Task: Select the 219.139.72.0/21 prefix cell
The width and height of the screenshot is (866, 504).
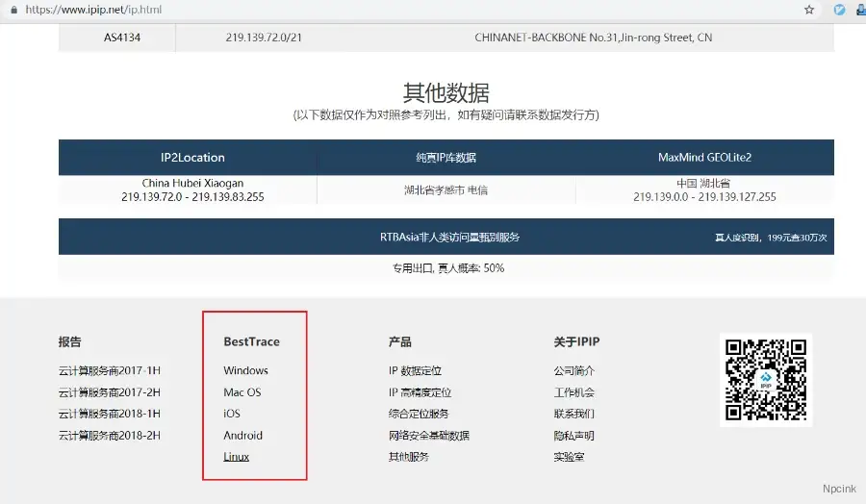Action: tap(264, 38)
